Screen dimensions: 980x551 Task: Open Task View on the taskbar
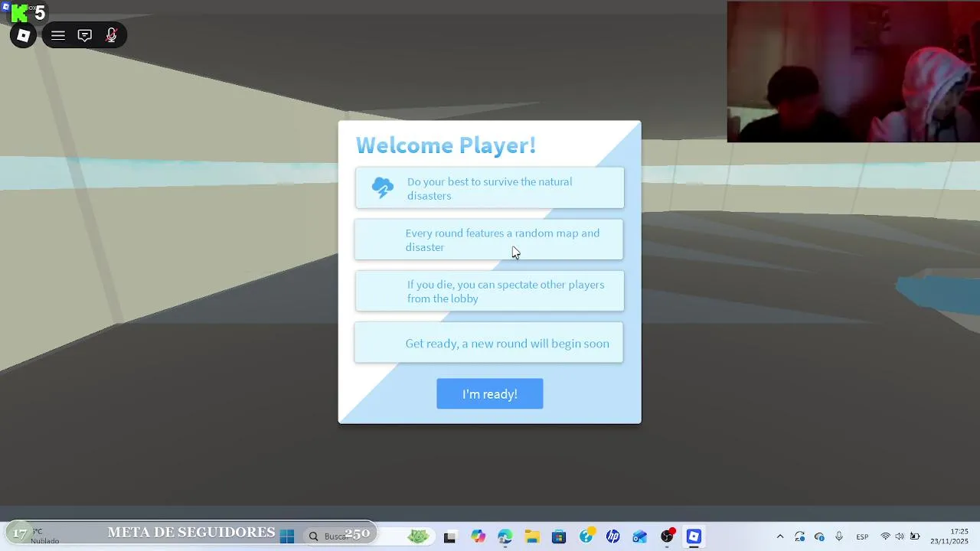coord(449,537)
